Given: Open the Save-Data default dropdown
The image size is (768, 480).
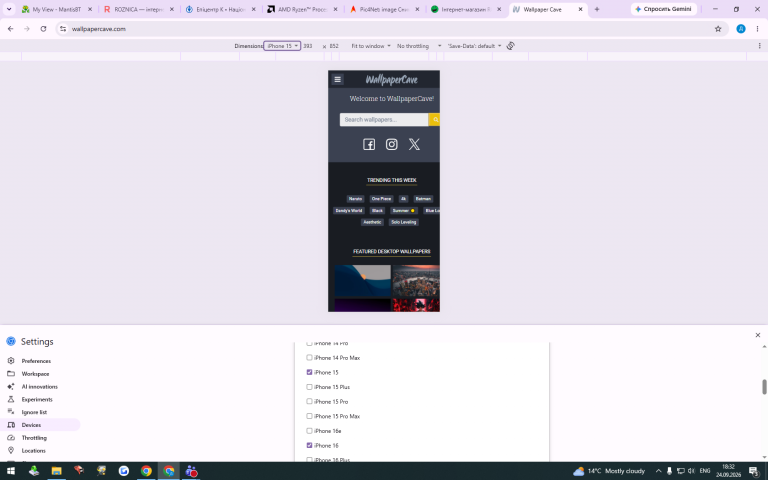Looking at the screenshot, I should [x=474, y=46].
